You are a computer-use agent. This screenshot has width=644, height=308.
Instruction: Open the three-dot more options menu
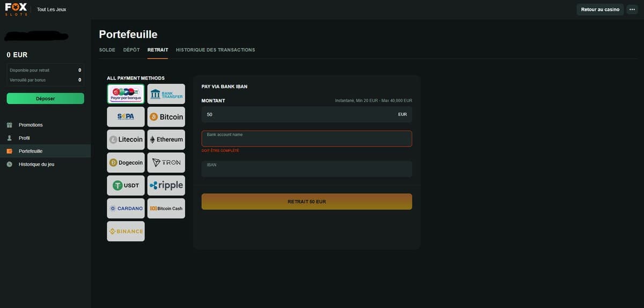(x=632, y=9)
